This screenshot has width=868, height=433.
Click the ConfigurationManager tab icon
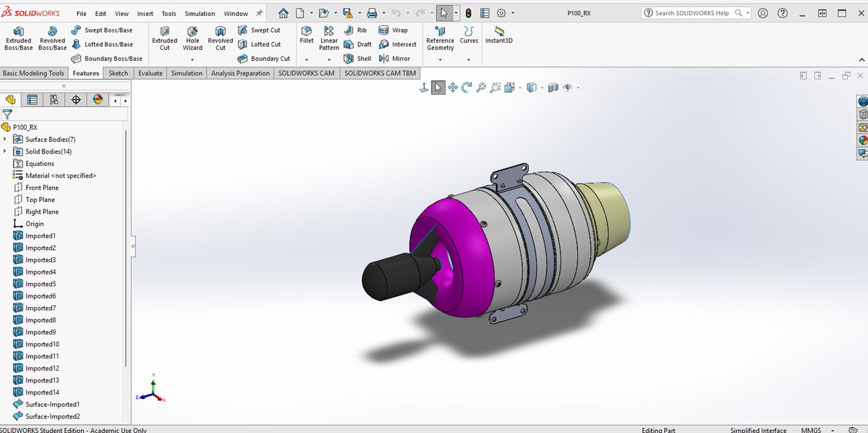(x=54, y=100)
